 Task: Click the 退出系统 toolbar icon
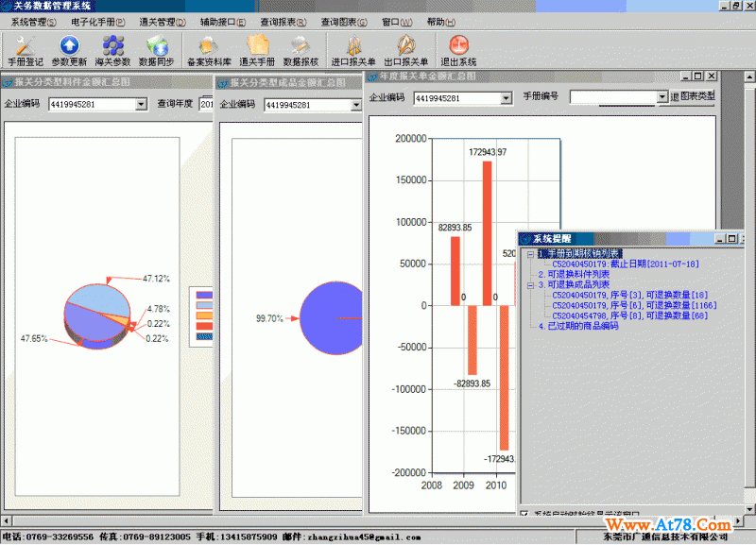tap(458, 49)
